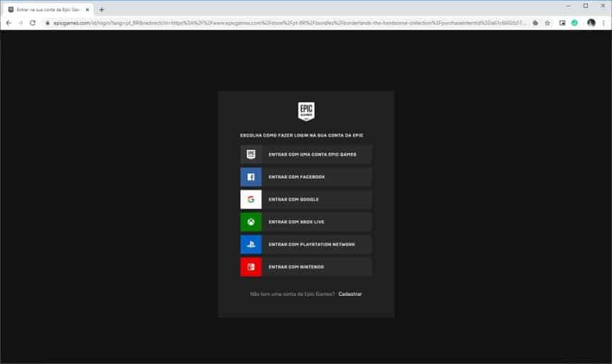
Task: Click the epicgames.com address bar URL
Action: pos(289,23)
